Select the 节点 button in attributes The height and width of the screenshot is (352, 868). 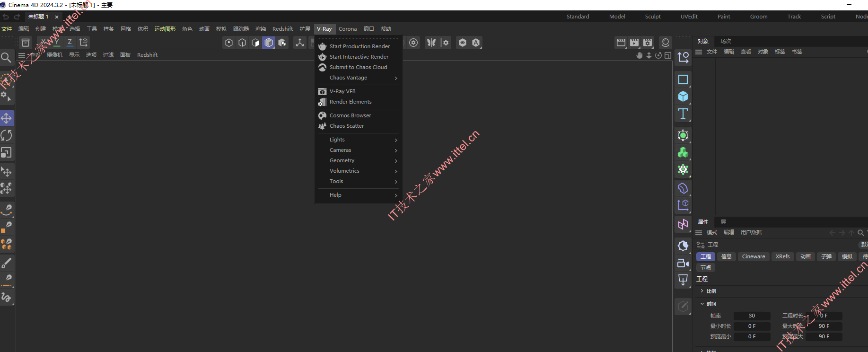706,267
